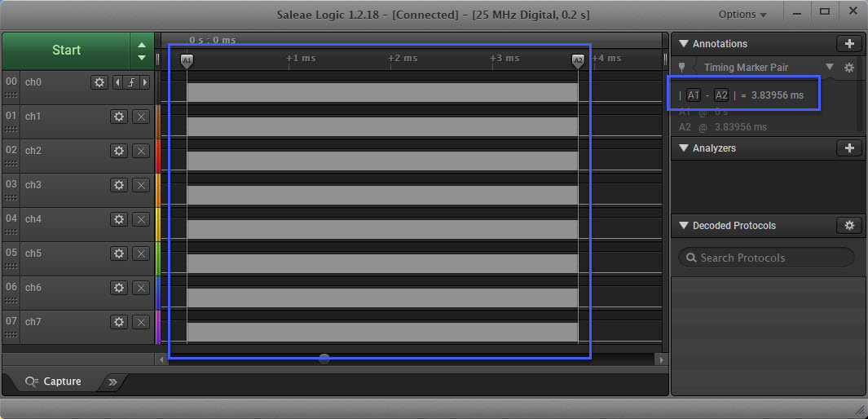The height and width of the screenshot is (419, 868).
Task: Click the ch3 settings gear icon
Action: click(x=119, y=185)
